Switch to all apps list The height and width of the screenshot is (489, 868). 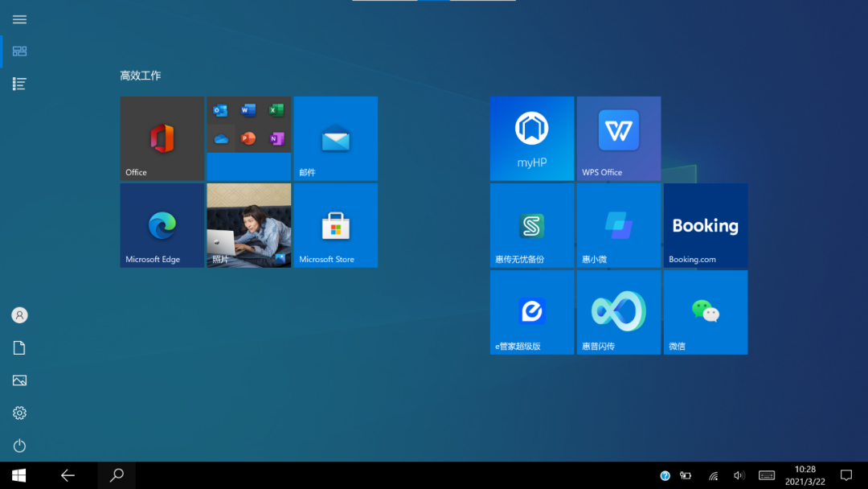19,84
